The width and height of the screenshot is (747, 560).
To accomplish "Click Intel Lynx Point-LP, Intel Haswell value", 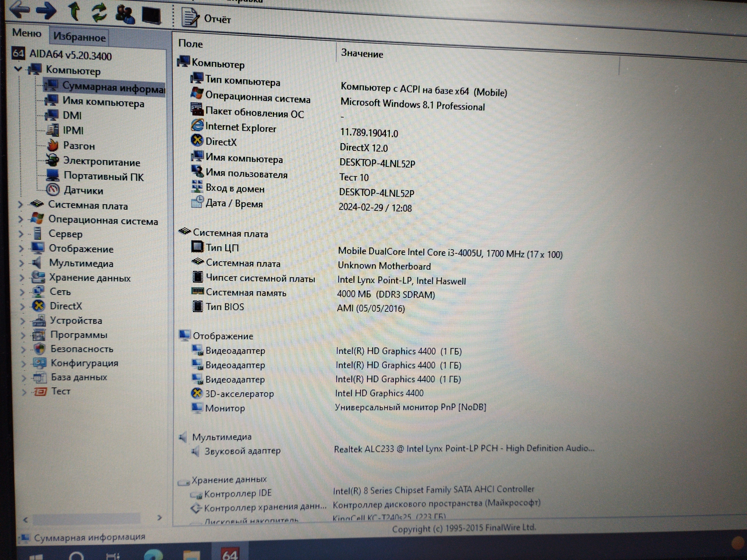I will pos(402,280).
